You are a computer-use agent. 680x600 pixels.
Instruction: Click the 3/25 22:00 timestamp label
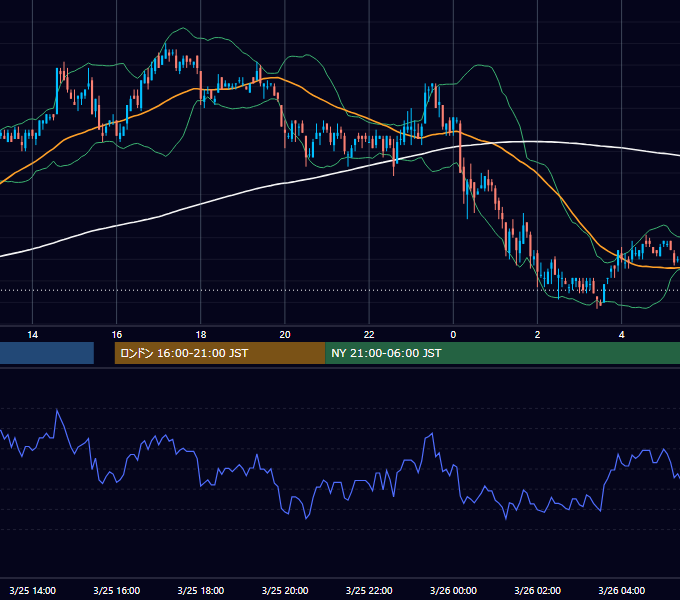click(369, 590)
